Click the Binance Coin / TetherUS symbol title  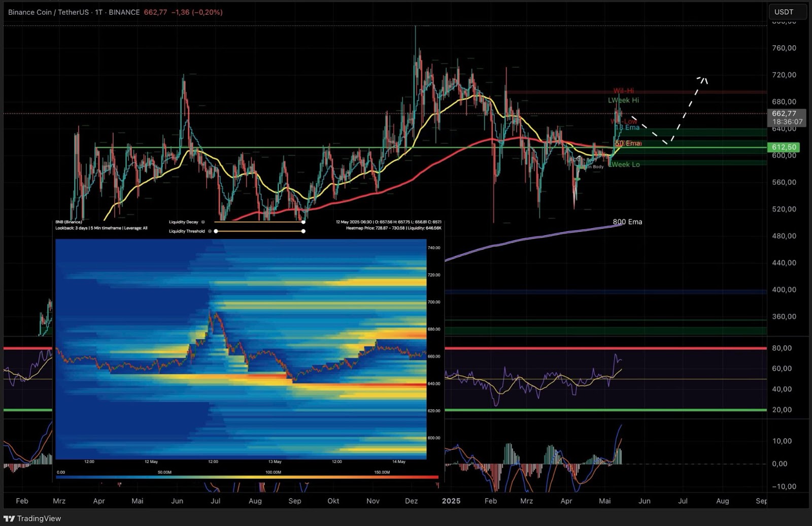click(48, 12)
